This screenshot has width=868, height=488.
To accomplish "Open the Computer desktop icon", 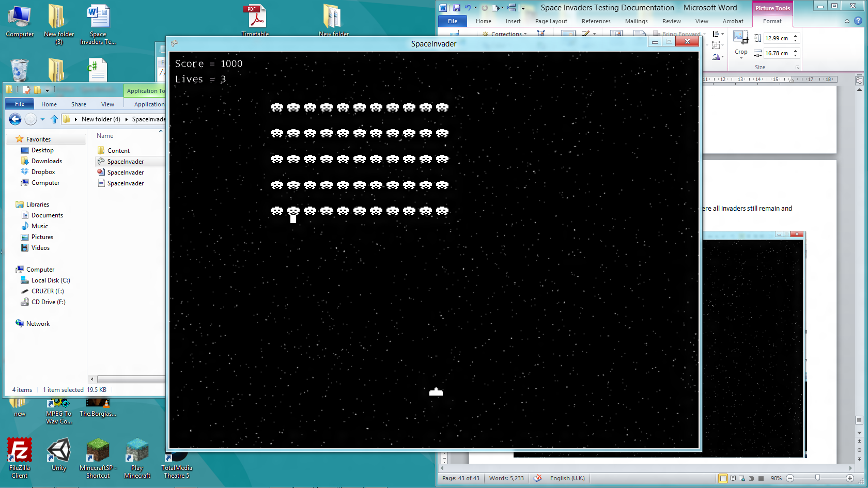I will click(x=20, y=22).
